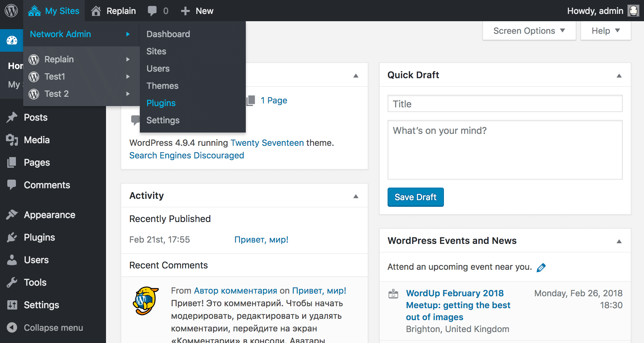Screen dimensions: 644x343
Task: Click the Collapse menu arrow icon
Action: [x=12, y=327]
